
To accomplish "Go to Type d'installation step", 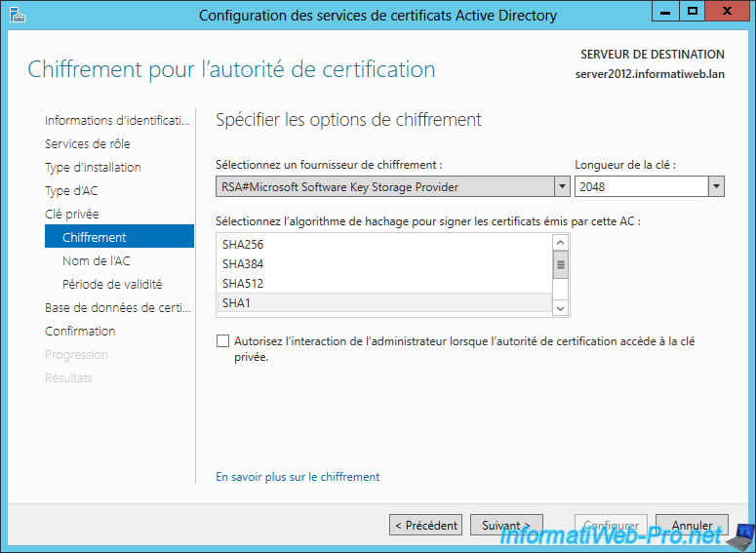I will click(x=93, y=168).
